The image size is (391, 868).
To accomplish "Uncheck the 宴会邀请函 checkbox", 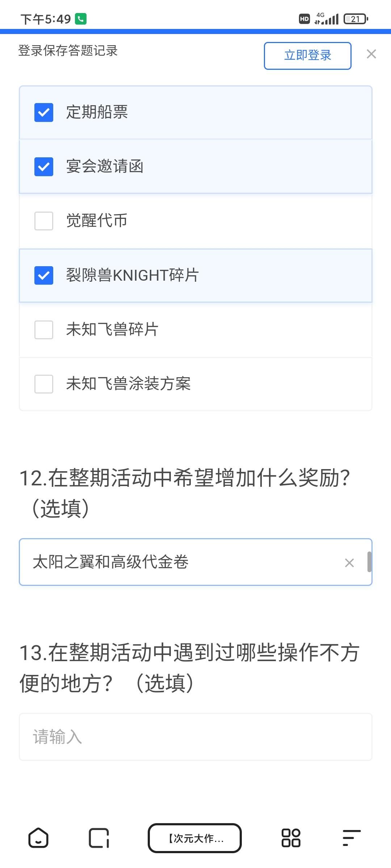I will coord(44,167).
